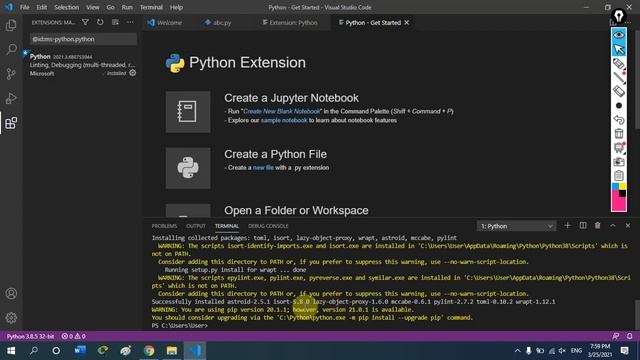Close the terminal panel
The image size is (640, 360).
pos(628,226)
